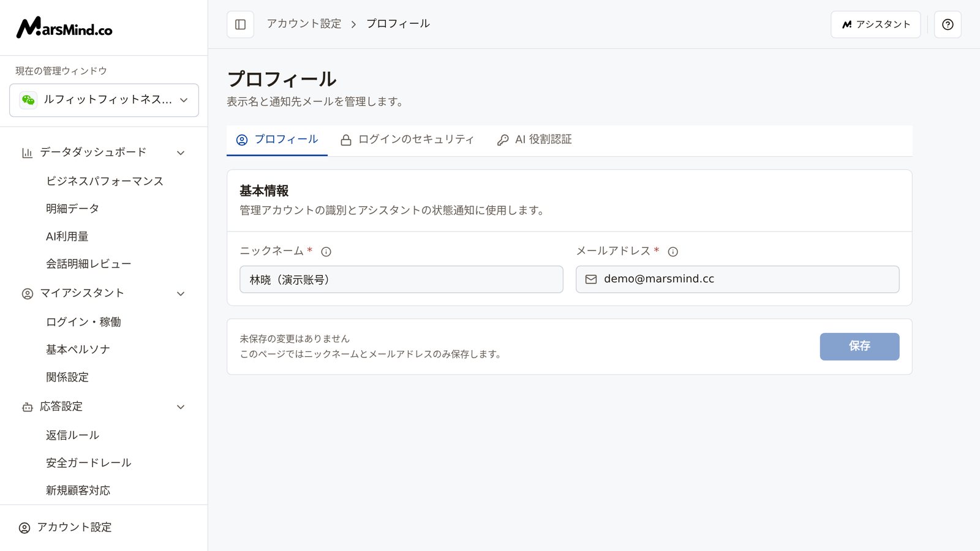
Task: Go to アカウント設定 breadcrumb link
Action: click(x=304, y=24)
